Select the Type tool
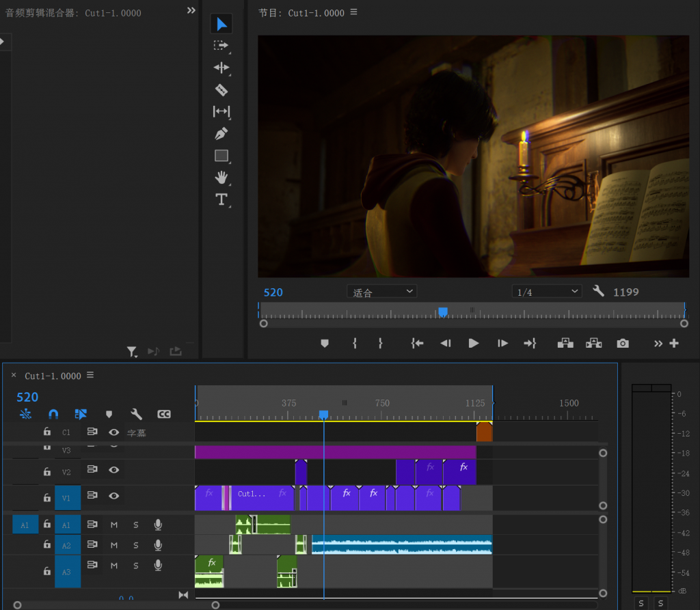700x610 pixels. point(221,199)
